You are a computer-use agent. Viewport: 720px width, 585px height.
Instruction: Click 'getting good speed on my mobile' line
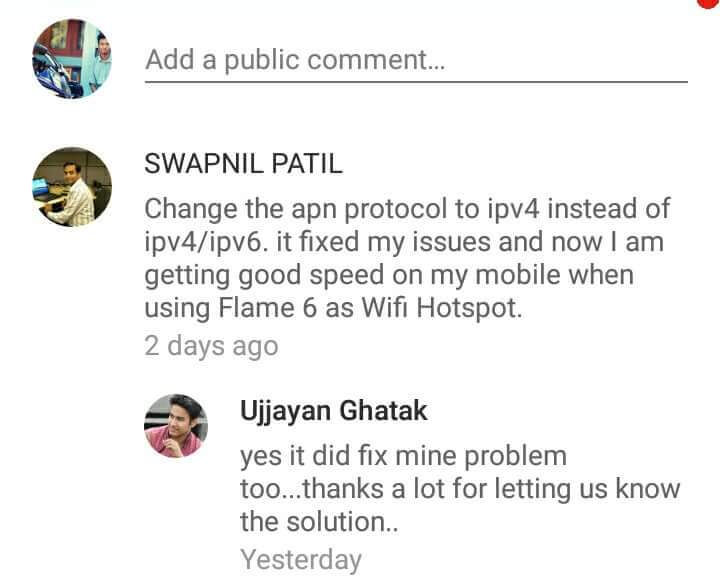pos(353,276)
